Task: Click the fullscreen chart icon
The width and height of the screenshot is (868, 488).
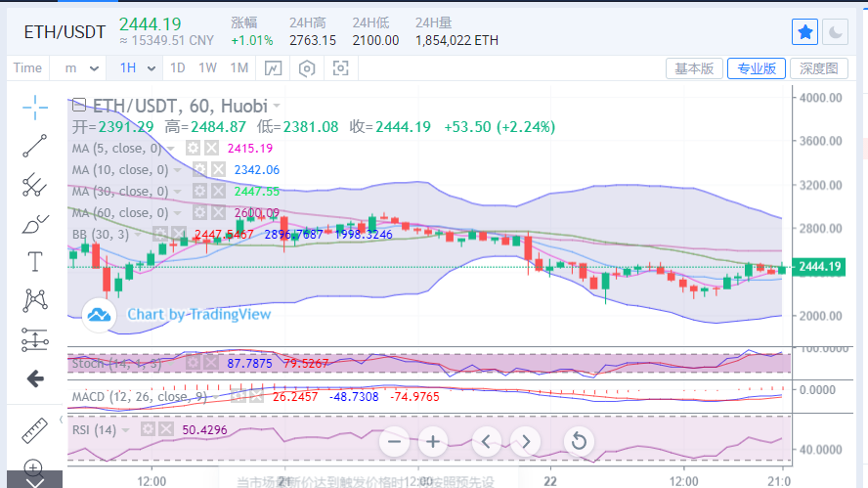Action: pos(340,68)
